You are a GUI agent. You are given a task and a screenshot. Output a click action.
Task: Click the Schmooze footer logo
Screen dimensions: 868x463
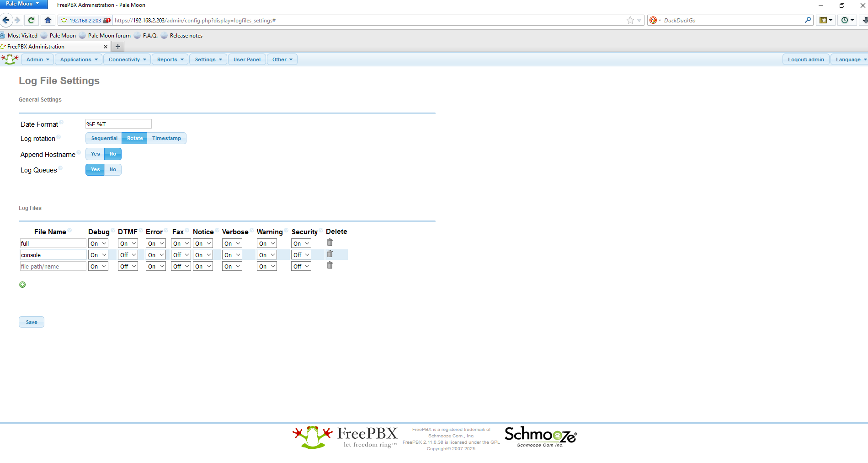[x=541, y=436]
